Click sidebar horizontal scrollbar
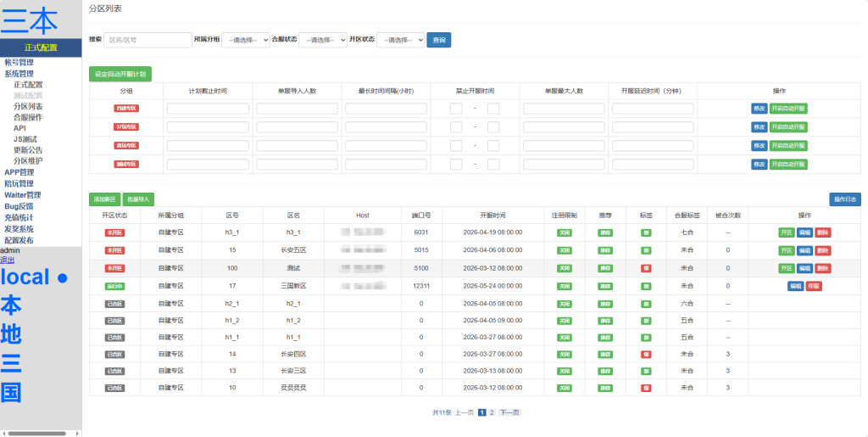868x437 pixels. click(36, 433)
